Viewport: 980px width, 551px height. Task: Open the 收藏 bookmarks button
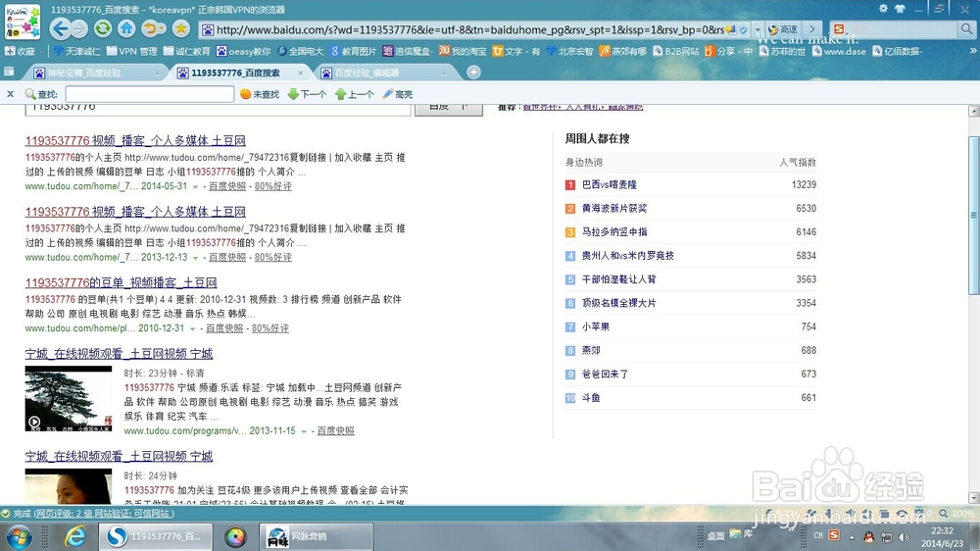[20, 51]
